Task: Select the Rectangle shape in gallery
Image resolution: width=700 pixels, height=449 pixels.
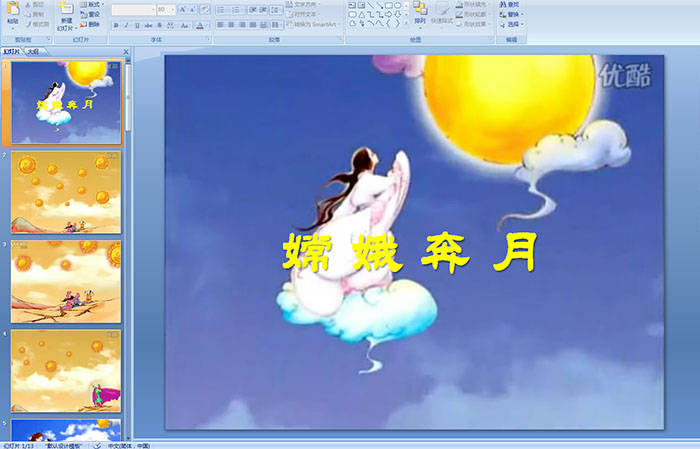Action: (x=389, y=5)
